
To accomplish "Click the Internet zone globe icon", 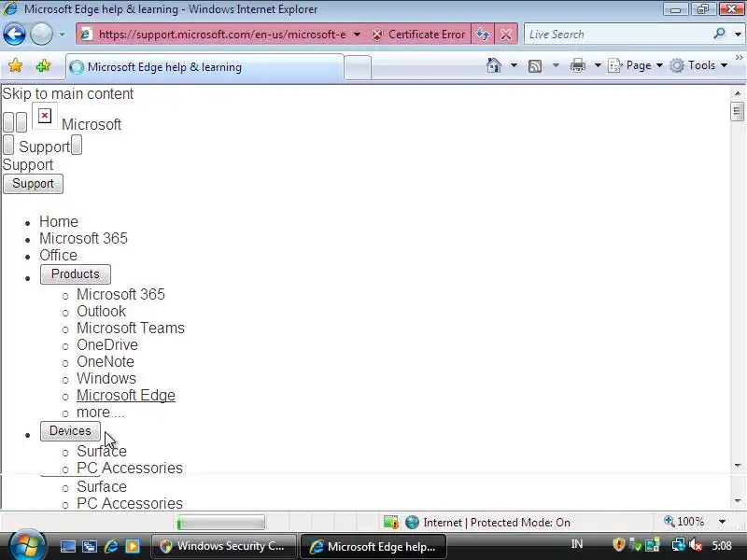I will pyautogui.click(x=412, y=523).
